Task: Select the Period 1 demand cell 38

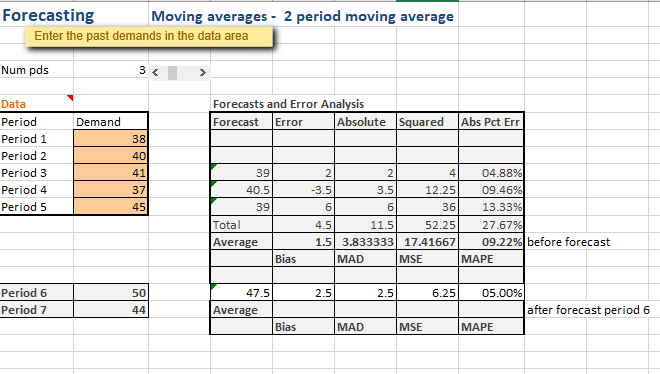Action: (111, 138)
